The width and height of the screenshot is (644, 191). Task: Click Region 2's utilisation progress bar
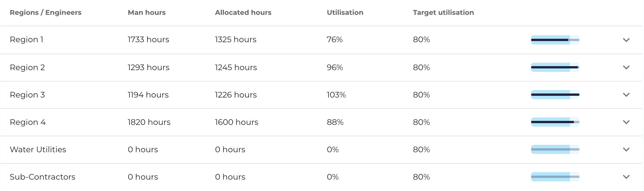pyautogui.click(x=555, y=68)
